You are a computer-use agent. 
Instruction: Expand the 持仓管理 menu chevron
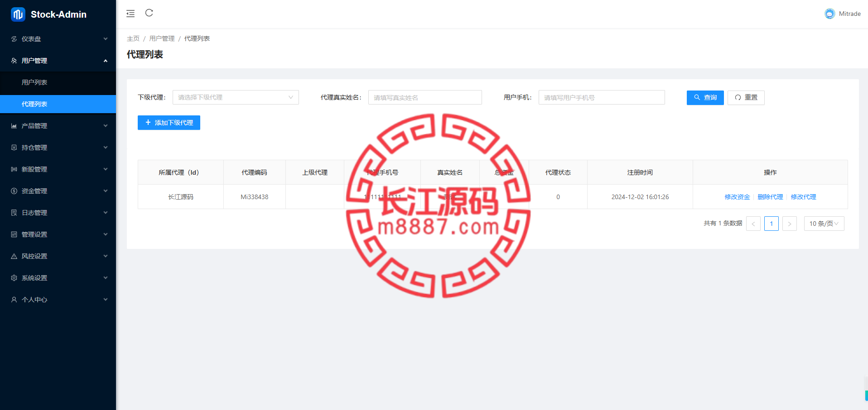click(106, 148)
